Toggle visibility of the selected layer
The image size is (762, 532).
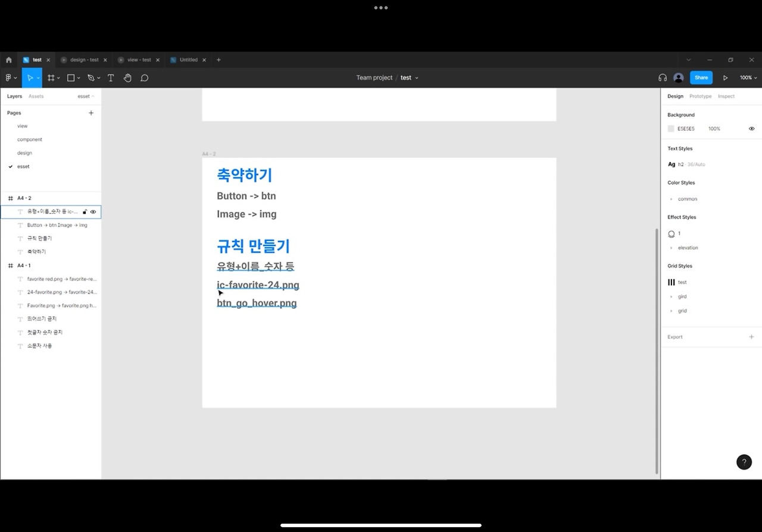coord(93,212)
